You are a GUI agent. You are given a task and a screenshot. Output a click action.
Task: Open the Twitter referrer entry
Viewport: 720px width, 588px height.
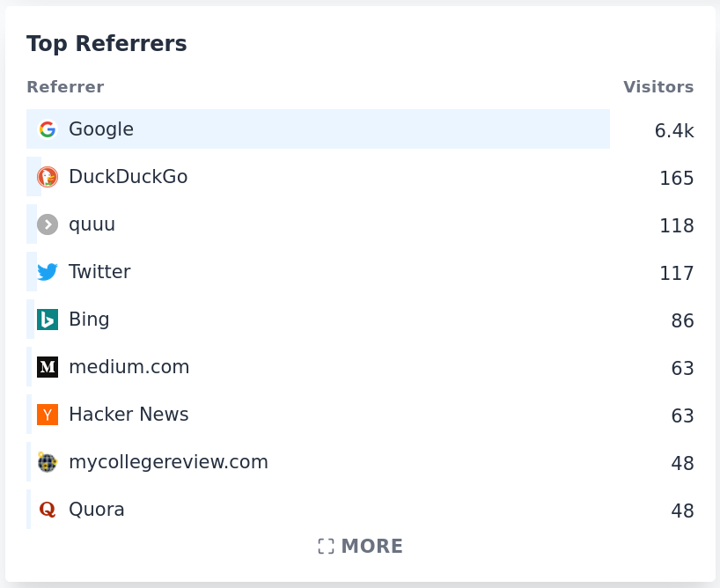(99, 272)
